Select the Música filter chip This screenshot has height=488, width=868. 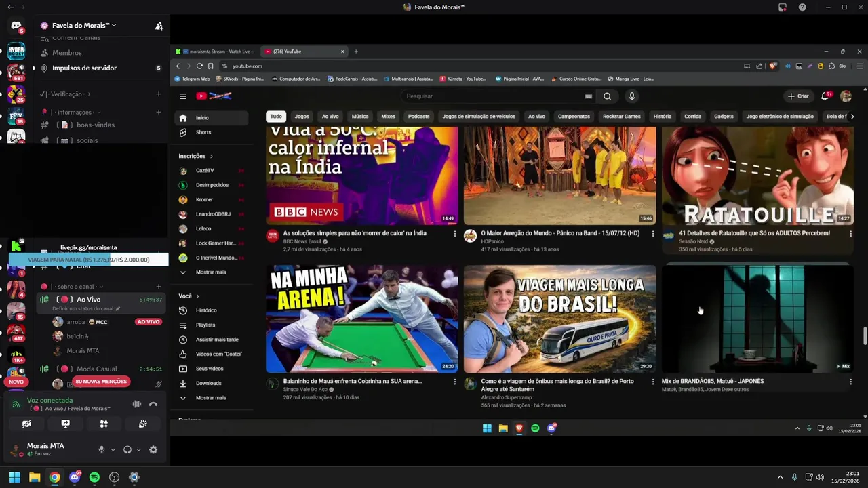360,117
